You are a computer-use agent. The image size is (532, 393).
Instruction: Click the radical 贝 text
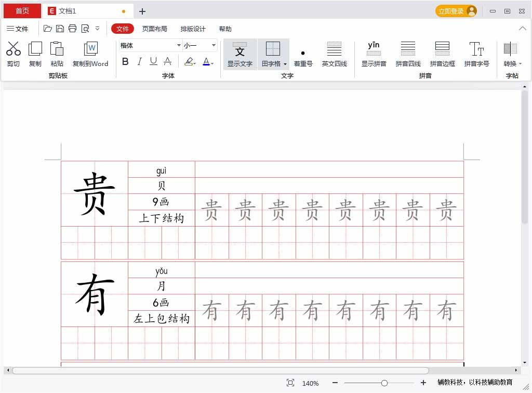point(162,186)
